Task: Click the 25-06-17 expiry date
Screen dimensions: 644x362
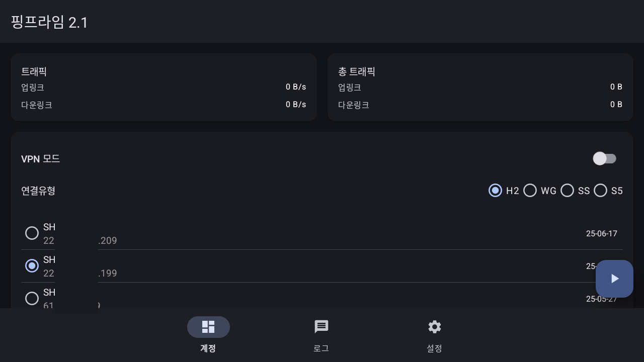Action: pos(601,233)
